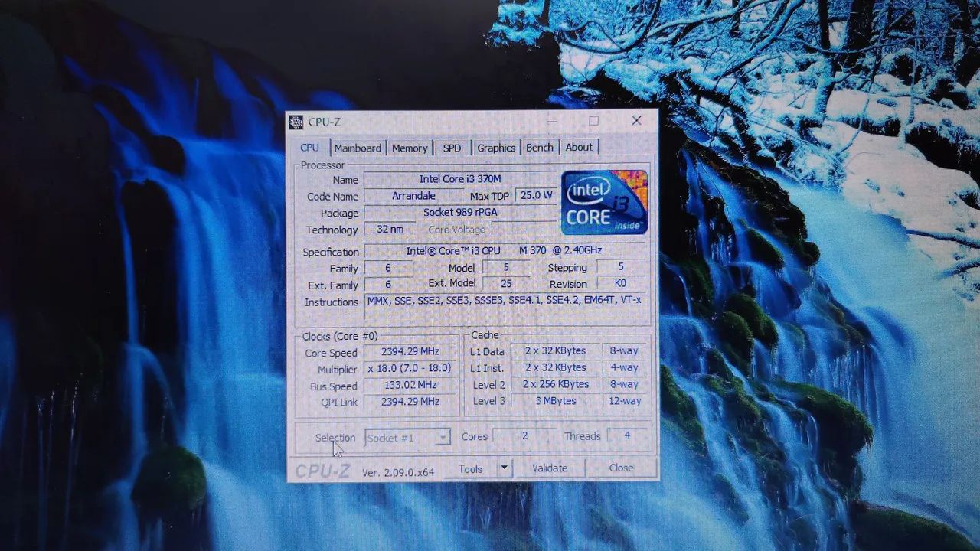The height and width of the screenshot is (551, 980).
Task: Click the Validate button
Action: [x=550, y=468]
